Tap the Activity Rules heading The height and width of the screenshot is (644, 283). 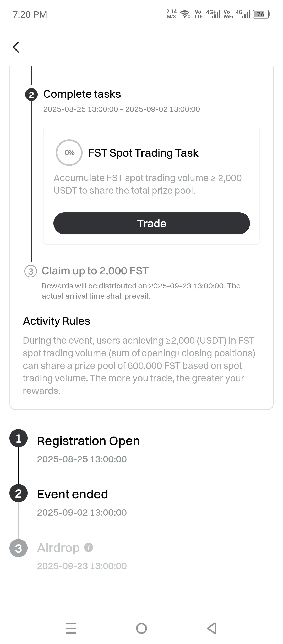57,321
